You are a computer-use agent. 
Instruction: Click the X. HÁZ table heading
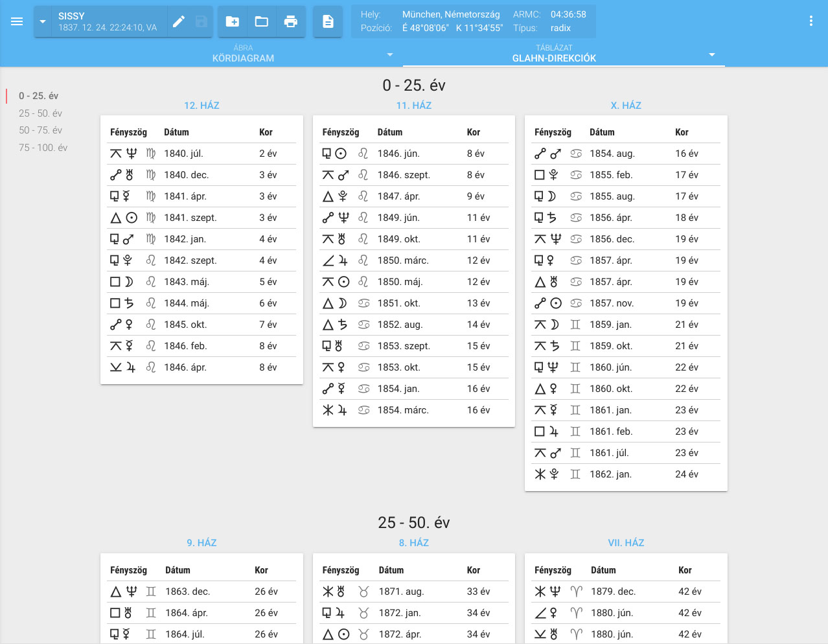626,106
